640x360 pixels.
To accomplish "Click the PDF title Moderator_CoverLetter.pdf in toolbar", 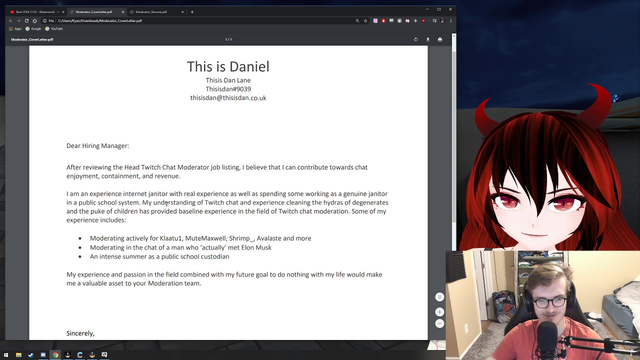I will pos(32,40).
